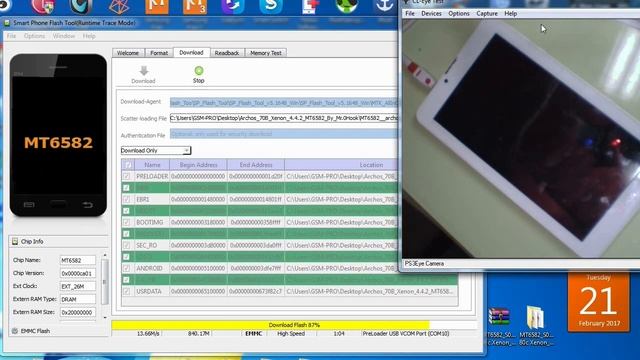Toggle the EBR1 row checkbox
This screenshot has height=360, width=640.
[x=127, y=199]
